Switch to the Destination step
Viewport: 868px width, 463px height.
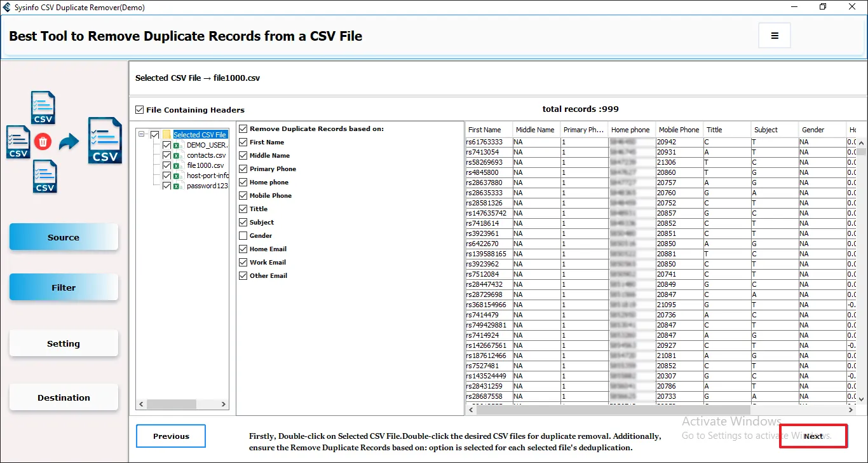pyautogui.click(x=64, y=397)
